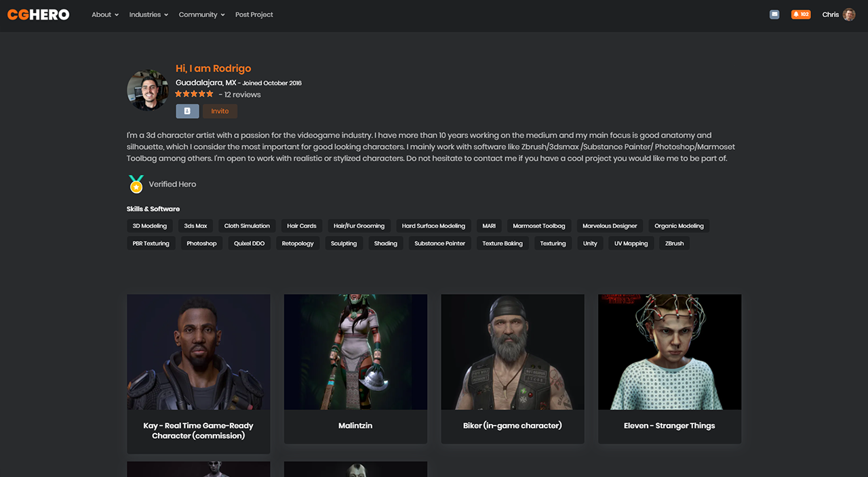Image resolution: width=868 pixels, height=477 pixels.
Task: Select the Substance Painter tag
Action: pyautogui.click(x=440, y=243)
